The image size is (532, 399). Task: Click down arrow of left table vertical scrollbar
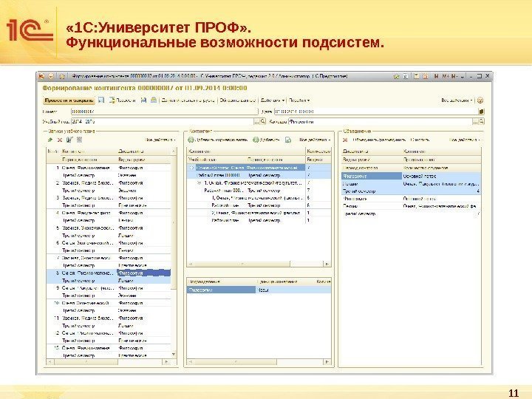tap(174, 355)
